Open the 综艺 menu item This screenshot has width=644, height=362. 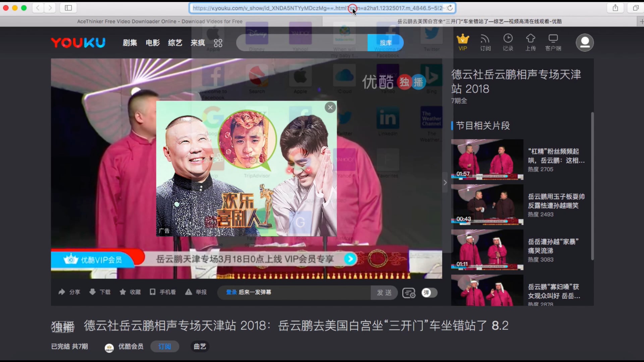[x=175, y=43]
